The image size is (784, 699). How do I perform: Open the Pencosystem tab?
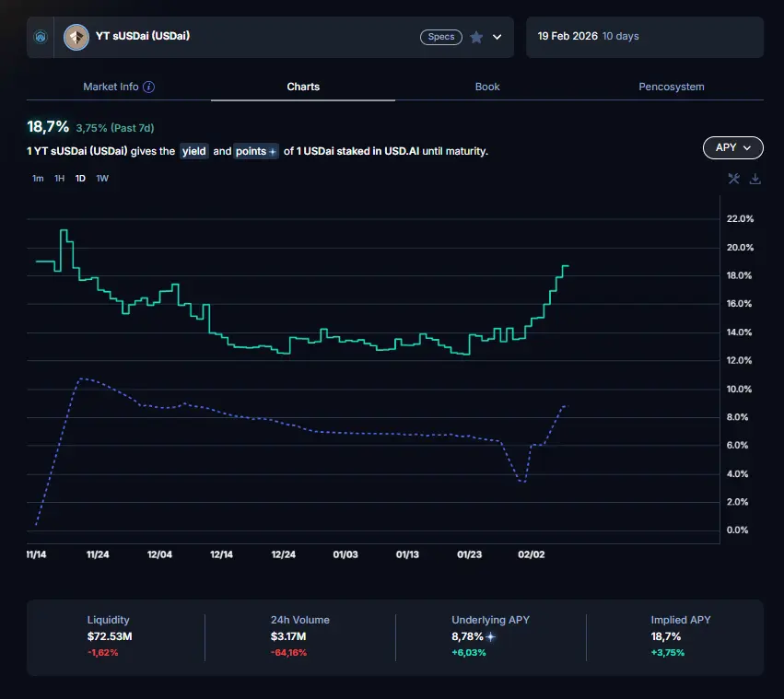(x=671, y=87)
